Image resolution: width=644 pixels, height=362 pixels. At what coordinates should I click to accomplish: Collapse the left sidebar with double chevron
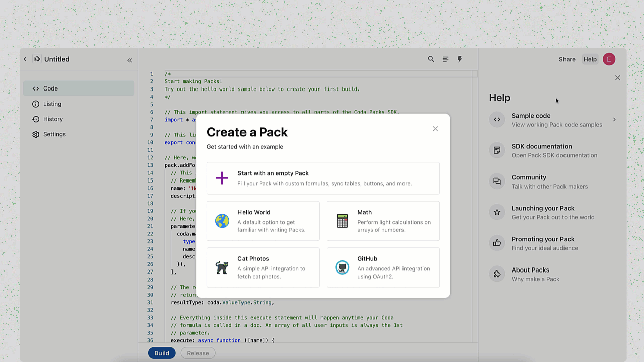tap(129, 60)
